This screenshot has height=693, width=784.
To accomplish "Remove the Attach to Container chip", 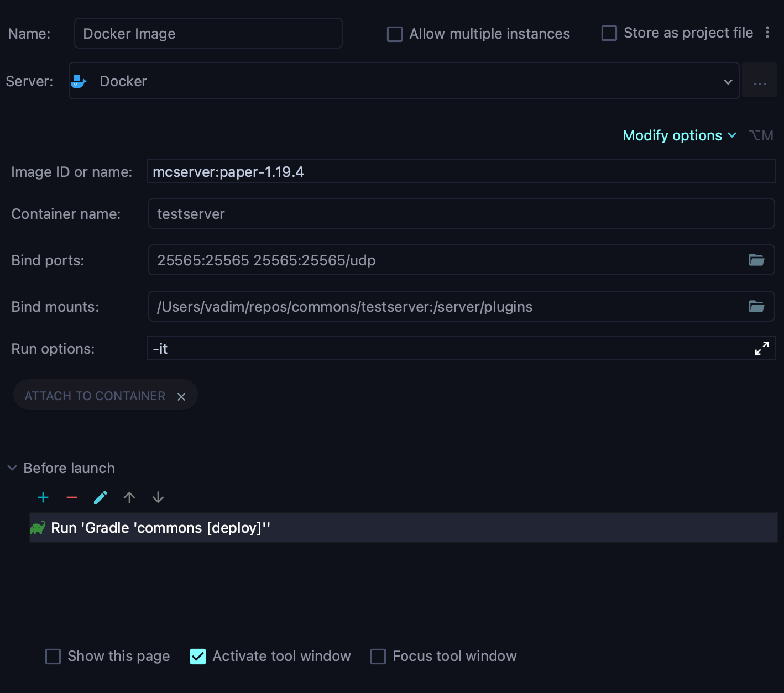I will coord(181,396).
